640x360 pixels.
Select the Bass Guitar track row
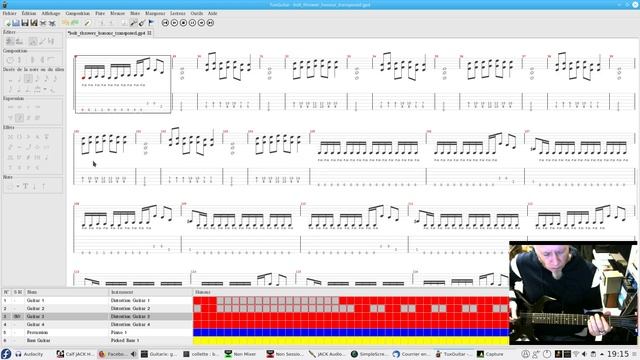(x=97, y=340)
